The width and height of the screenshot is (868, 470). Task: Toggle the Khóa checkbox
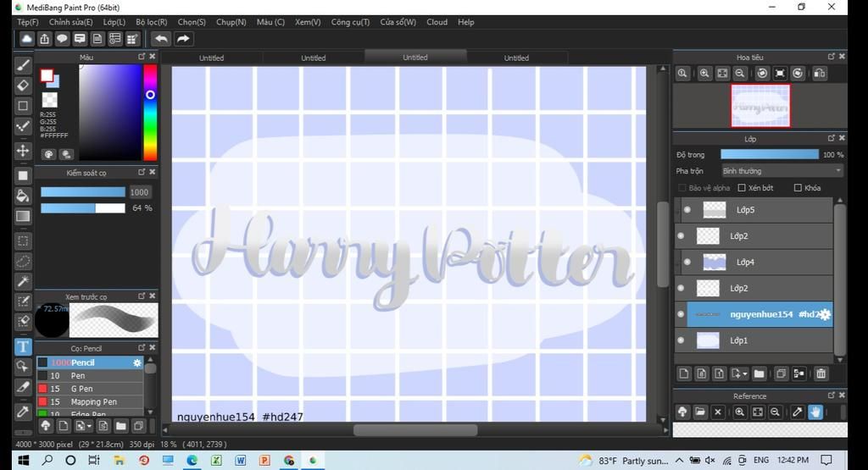(798, 188)
